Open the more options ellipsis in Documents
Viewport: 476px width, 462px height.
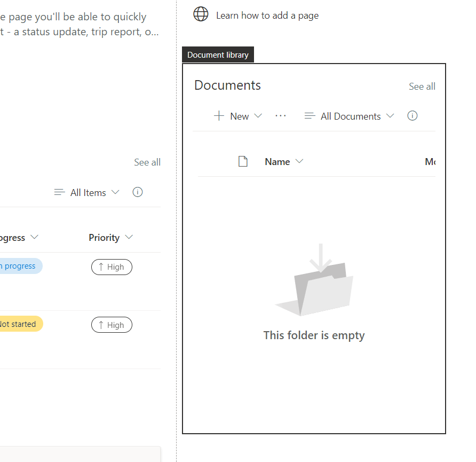281,116
